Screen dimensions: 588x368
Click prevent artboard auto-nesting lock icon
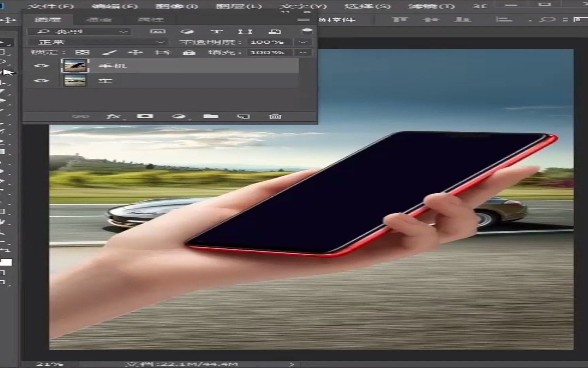point(162,52)
